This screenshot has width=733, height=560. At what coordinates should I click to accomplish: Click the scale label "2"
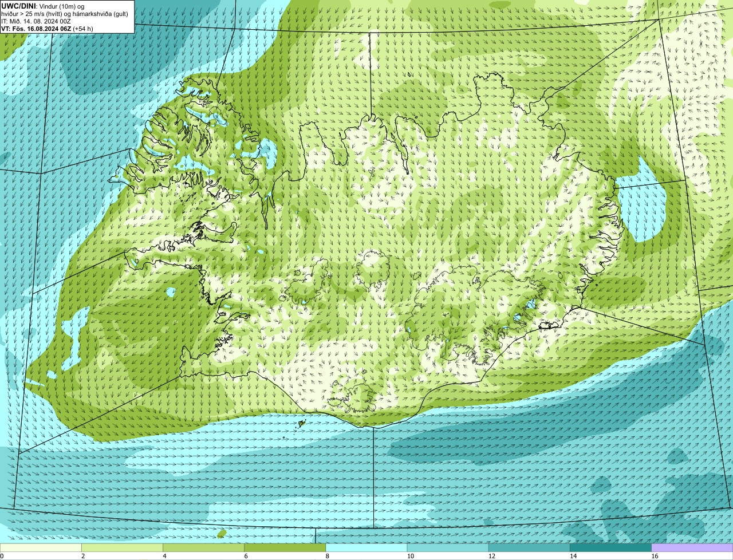click(x=83, y=556)
